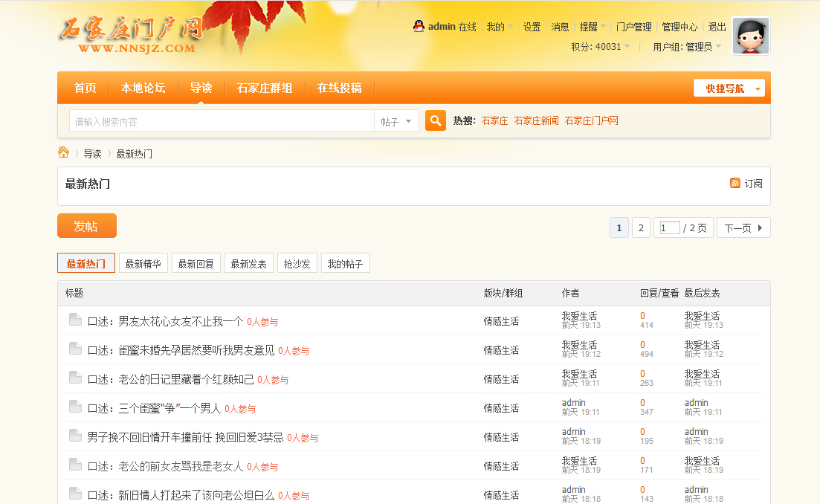Click the 石家庄新闻 hot search link
Image resolution: width=820 pixels, height=504 pixels.
tap(536, 119)
